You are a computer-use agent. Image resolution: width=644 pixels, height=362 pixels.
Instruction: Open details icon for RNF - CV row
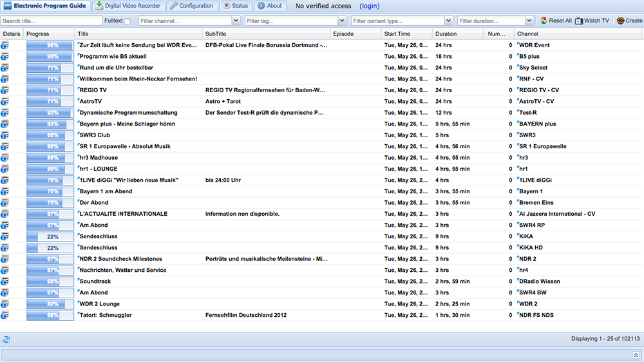pyautogui.click(x=5, y=79)
